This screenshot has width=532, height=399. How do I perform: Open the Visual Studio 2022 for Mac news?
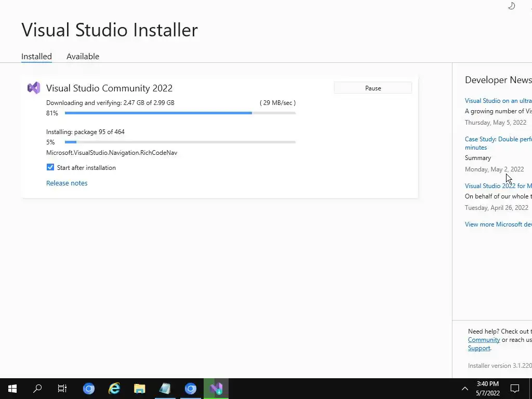click(498, 185)
